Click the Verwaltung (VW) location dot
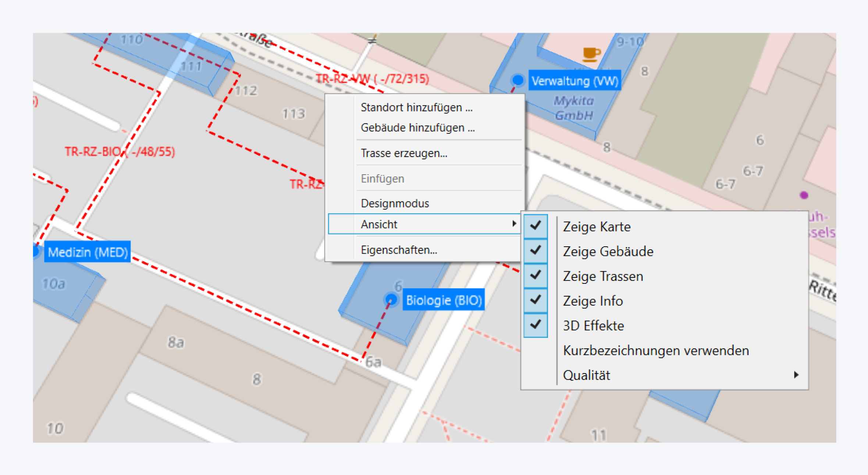The image size is (868, 475). tap(517, 80)
